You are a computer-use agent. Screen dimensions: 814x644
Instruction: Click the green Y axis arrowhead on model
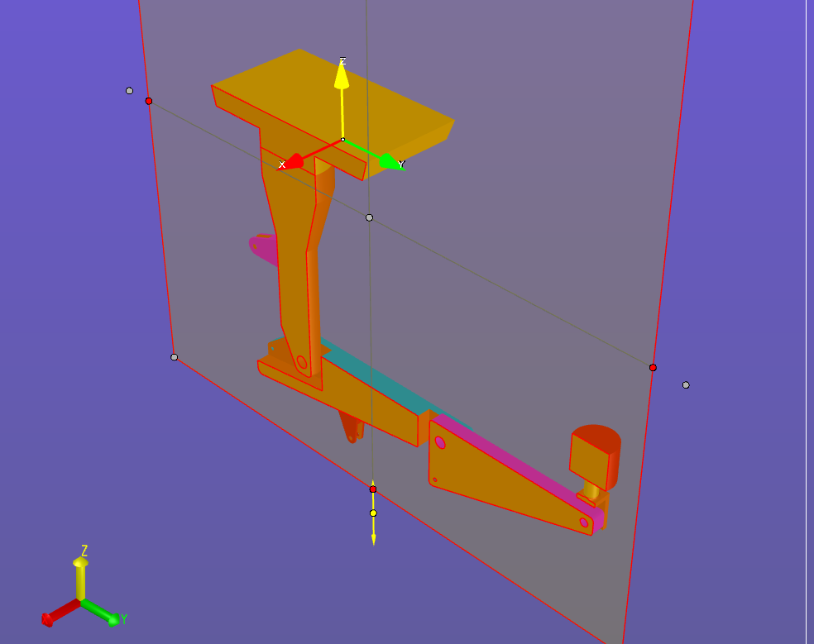(389, 161)
